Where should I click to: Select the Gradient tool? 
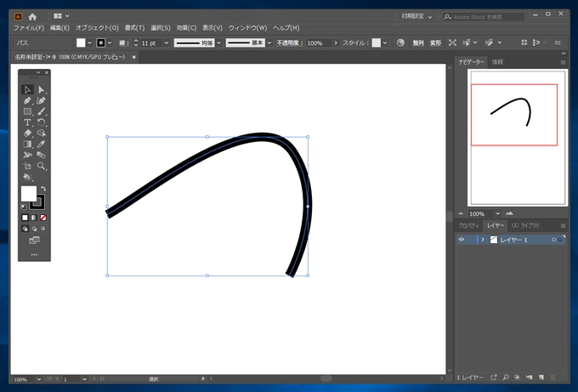[x=27, y=145]
